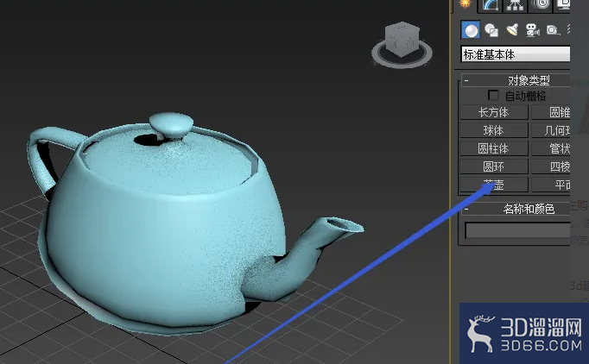
Task: Click the 几何球体 geosphere button
Action: tap(551, 130)
